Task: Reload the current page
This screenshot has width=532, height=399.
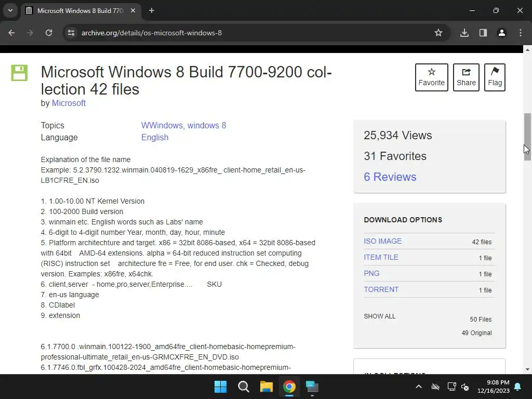Action: pos(49,33)
